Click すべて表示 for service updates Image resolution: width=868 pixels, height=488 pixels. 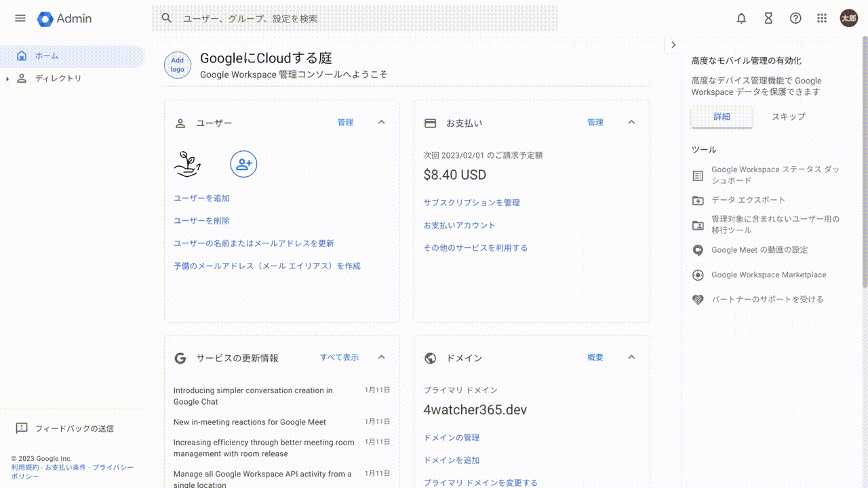[339, 357]
